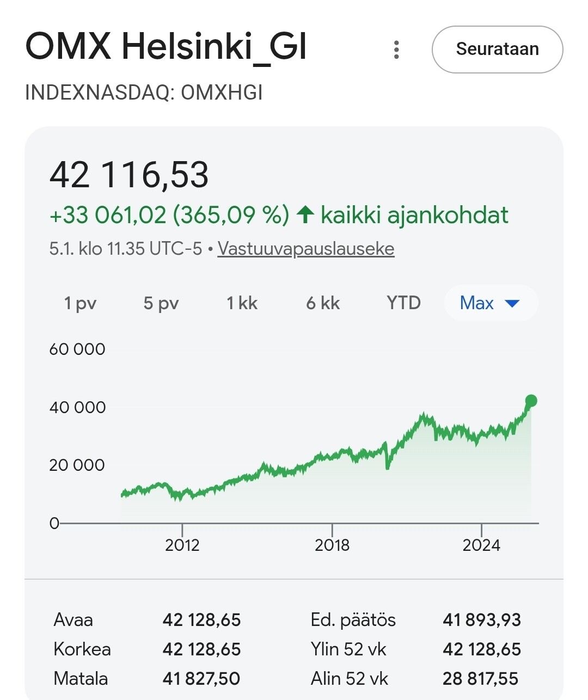Image resolution: width=588 pixels, height=700 pixels.
Task: Click the 2012 axis marker
Action: coord(182,545)
